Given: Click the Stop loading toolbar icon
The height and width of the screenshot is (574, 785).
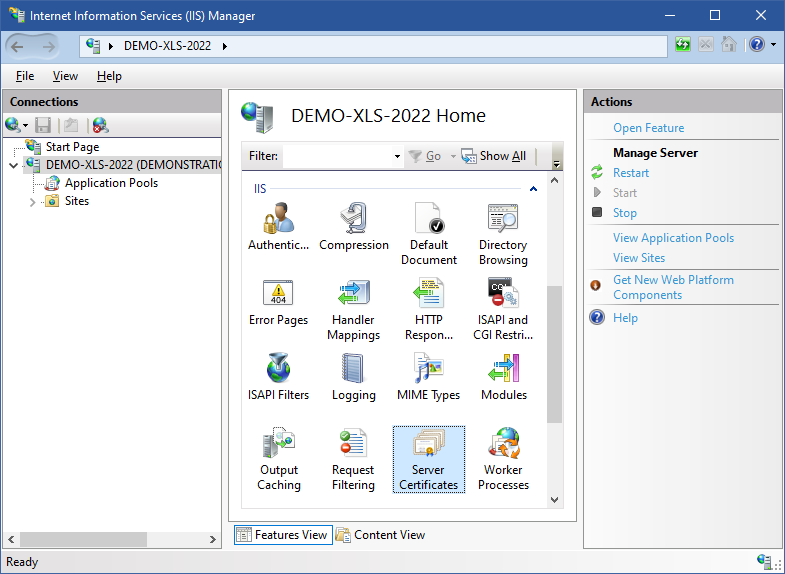Looking at the screenshot, I should tap(706, 45).
